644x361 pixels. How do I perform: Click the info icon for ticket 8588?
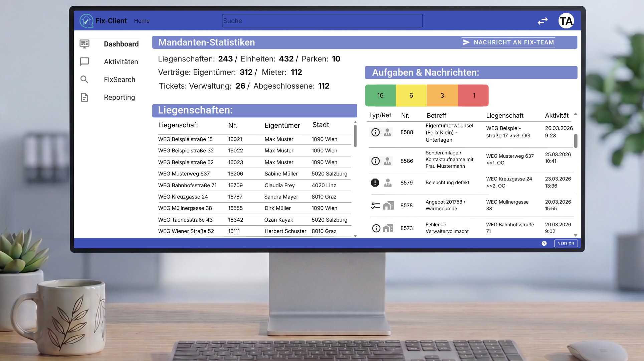(x=376, y=132)
